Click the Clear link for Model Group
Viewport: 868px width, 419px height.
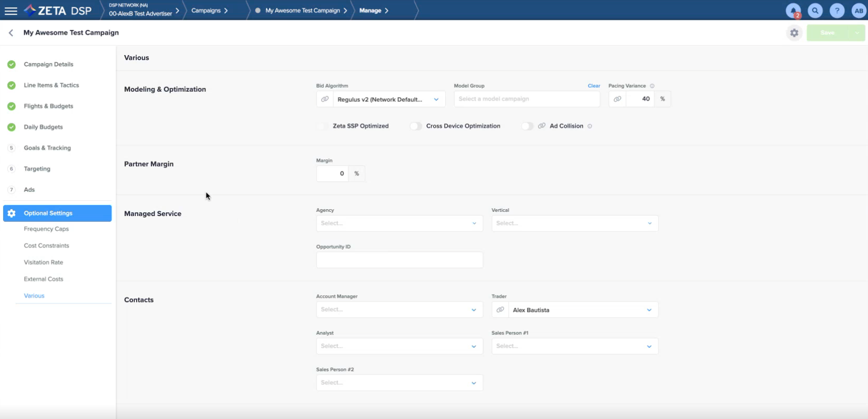coord(594,86)
